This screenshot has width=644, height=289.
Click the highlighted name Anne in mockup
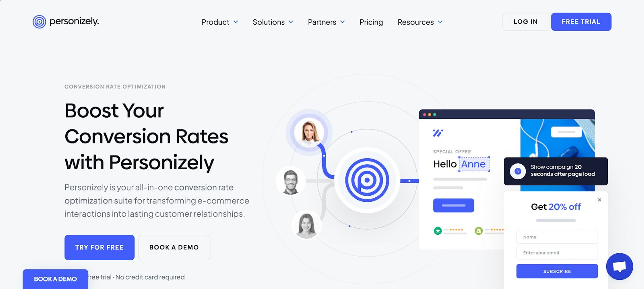(474, 164)
